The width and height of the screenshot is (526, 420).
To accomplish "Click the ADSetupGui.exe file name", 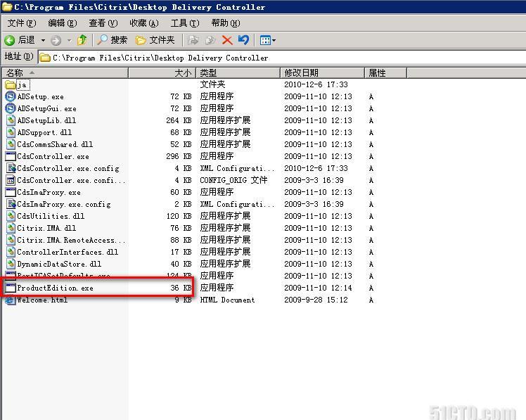I will pyautogui.click(x=46, y=109).
